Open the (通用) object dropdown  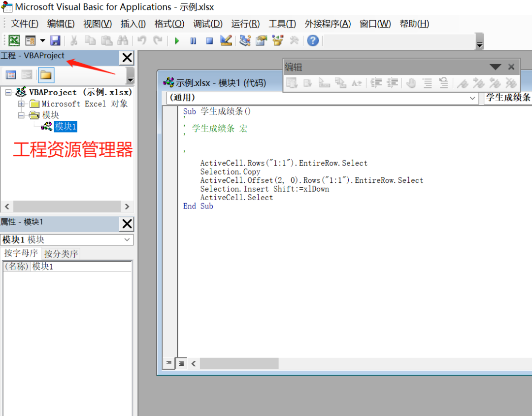point(322,98)
